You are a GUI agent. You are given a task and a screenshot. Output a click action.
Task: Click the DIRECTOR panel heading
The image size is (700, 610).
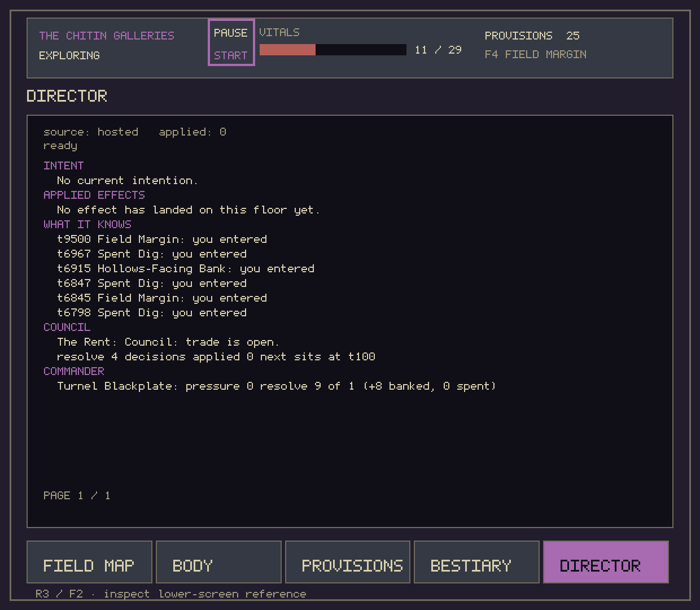67,96
